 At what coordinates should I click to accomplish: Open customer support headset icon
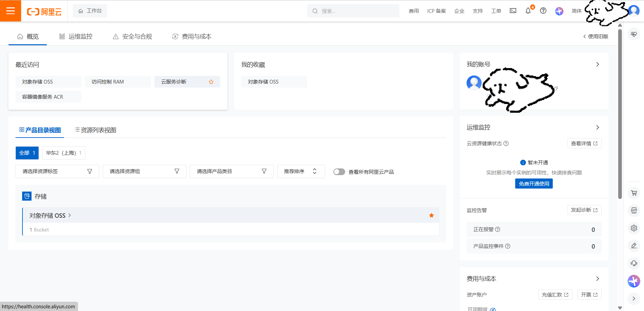click(x=634, y=263)
